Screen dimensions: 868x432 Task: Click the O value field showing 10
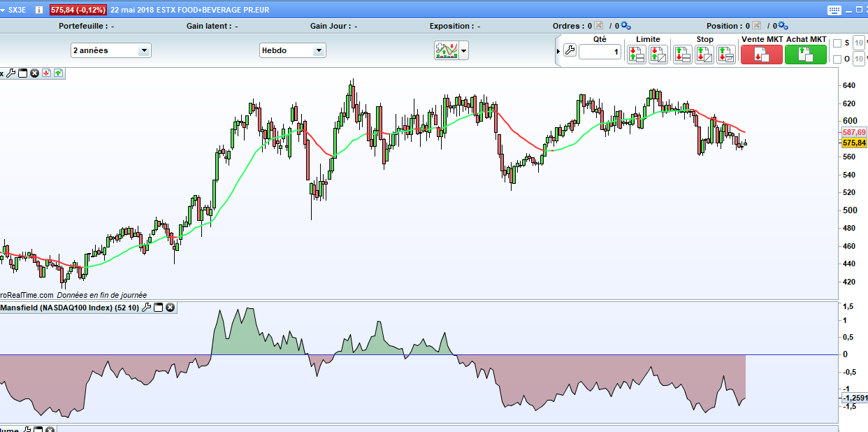(859, 59)
